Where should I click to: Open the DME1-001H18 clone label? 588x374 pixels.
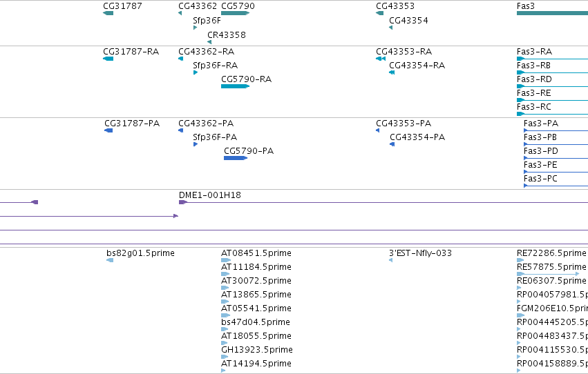[209, 195]
